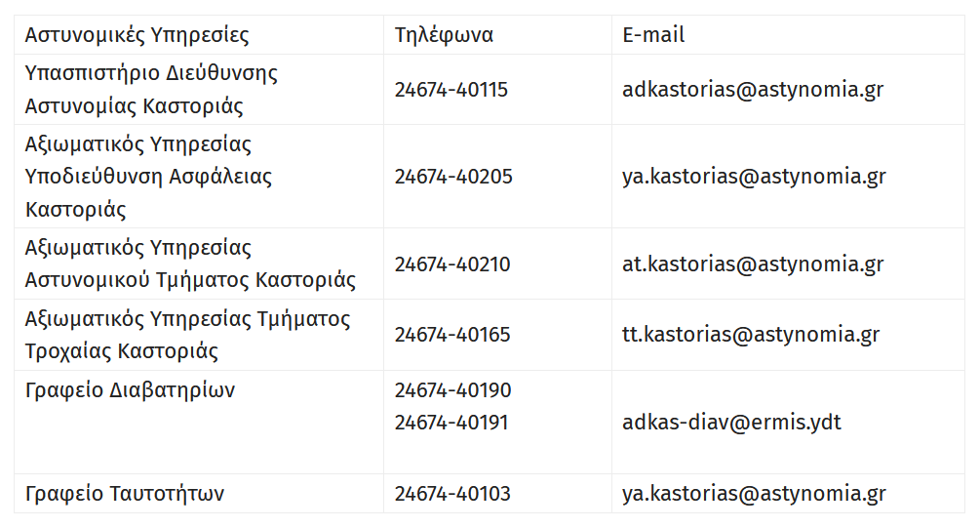Open the tt.kastorias@astynomia.gr email address
Image resolution: width=980 pixels, height=528 pixels.
click(x=751, y=335)
